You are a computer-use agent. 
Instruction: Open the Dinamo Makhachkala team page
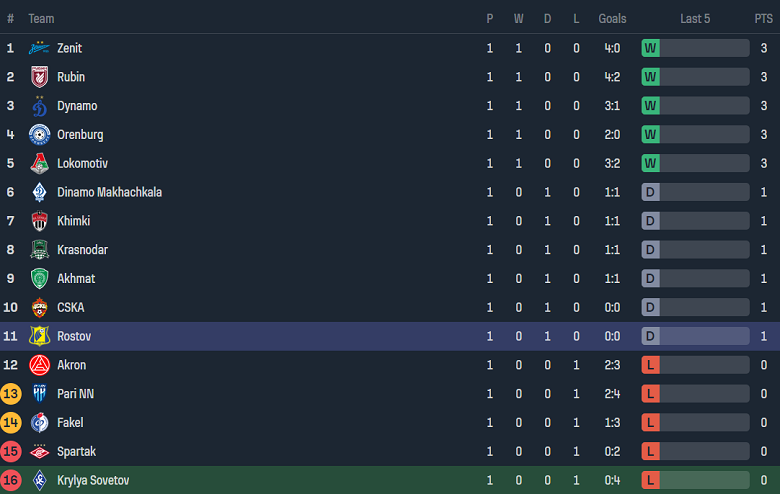tap(109, 192)
